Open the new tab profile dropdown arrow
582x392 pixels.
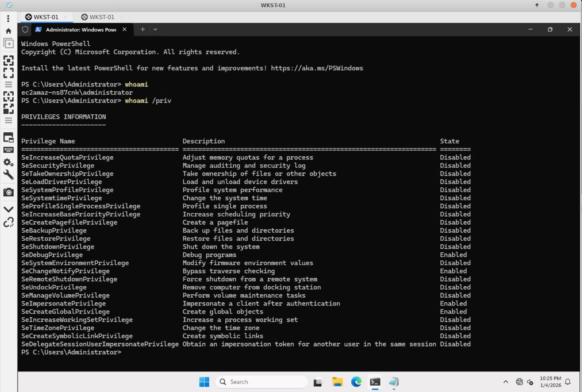point(155,29)
